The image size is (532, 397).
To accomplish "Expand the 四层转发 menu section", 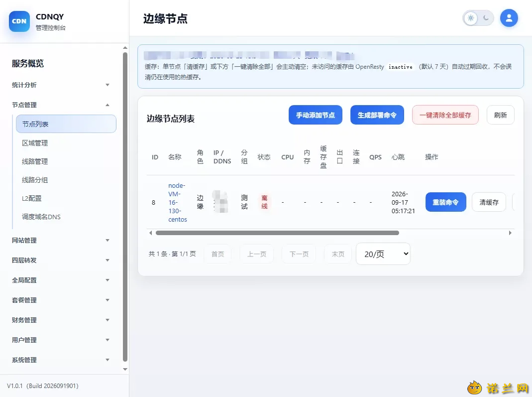I will click(x=60, y=261).
